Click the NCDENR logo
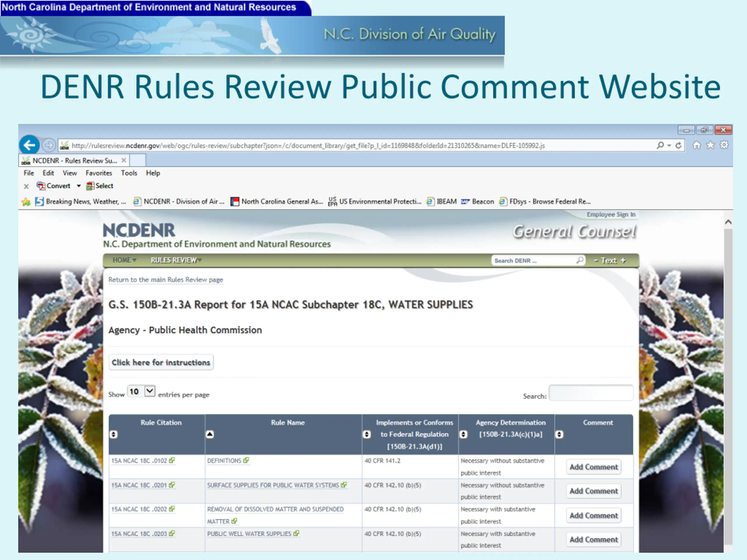 tap(139, 230)
